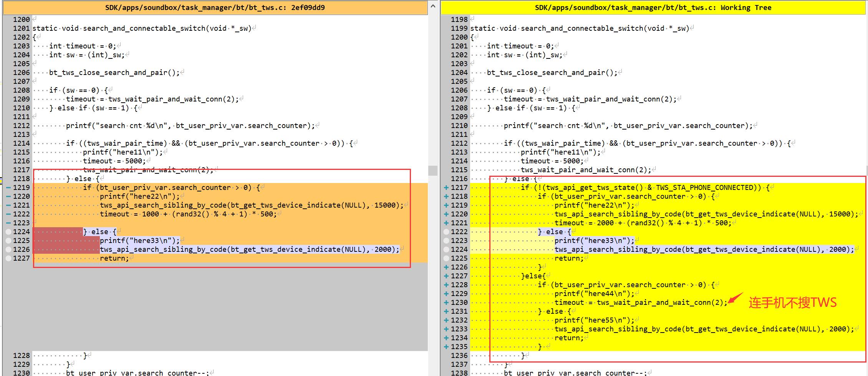Image resolution: width=868 pixels, height=376 pixels.
Task: Click the circle marker beside left line 1227
Action: [x=8, y=258]
